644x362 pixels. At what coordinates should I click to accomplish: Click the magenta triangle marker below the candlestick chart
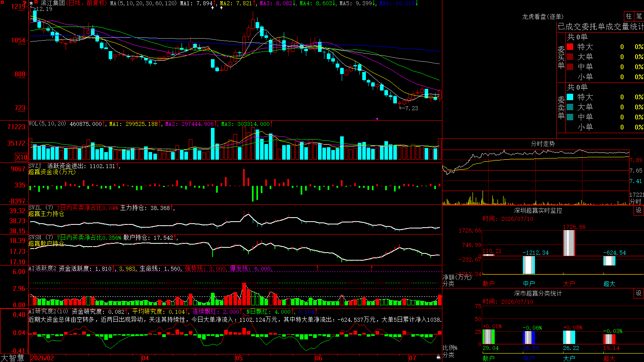click(x=377, y=119)
